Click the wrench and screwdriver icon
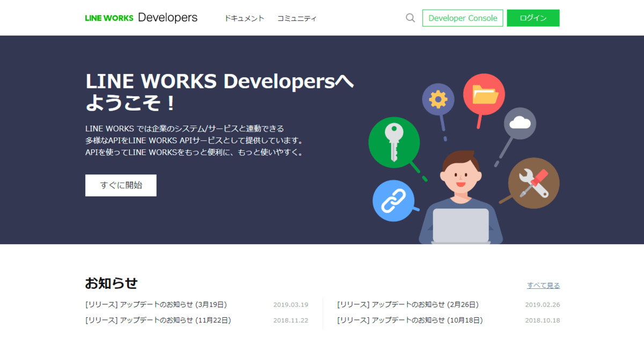The image size is (644, 350). coord(533,183)
